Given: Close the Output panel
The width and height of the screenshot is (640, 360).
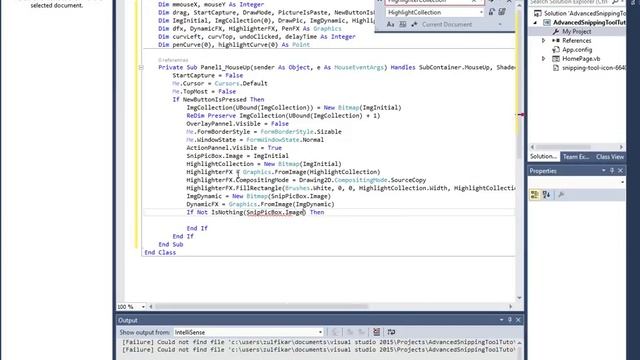Looking at the screenshot, I should [518, 320].
